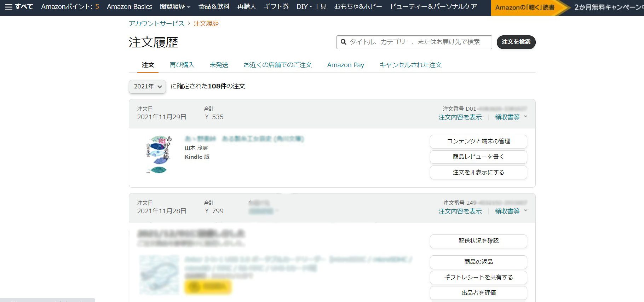Switch to the 未発送 tab
The image size is (644, 302).
coord(219,65)
